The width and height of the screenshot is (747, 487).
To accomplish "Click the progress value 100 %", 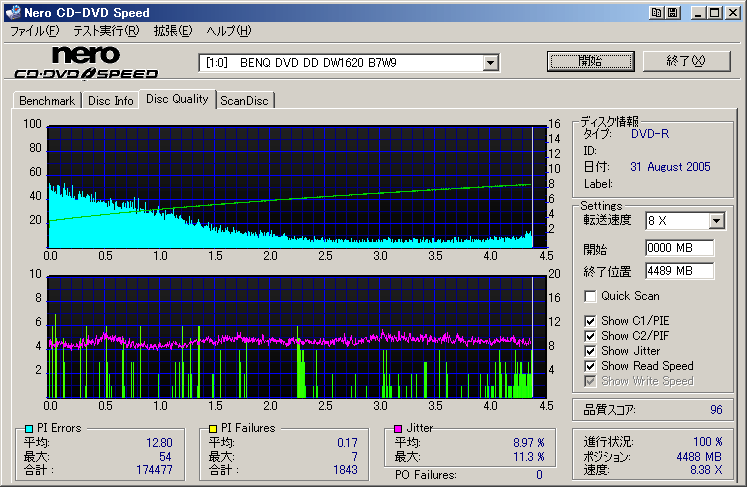I will point(708,442).
